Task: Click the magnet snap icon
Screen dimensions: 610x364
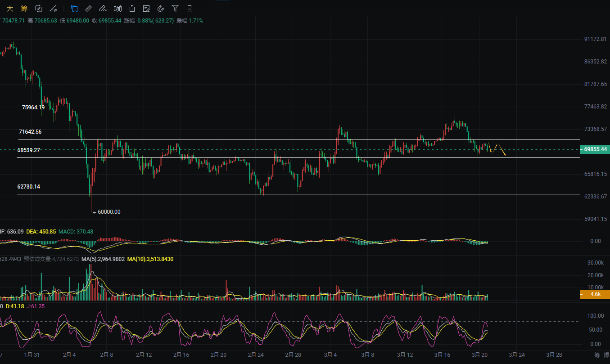Action: 161,8
